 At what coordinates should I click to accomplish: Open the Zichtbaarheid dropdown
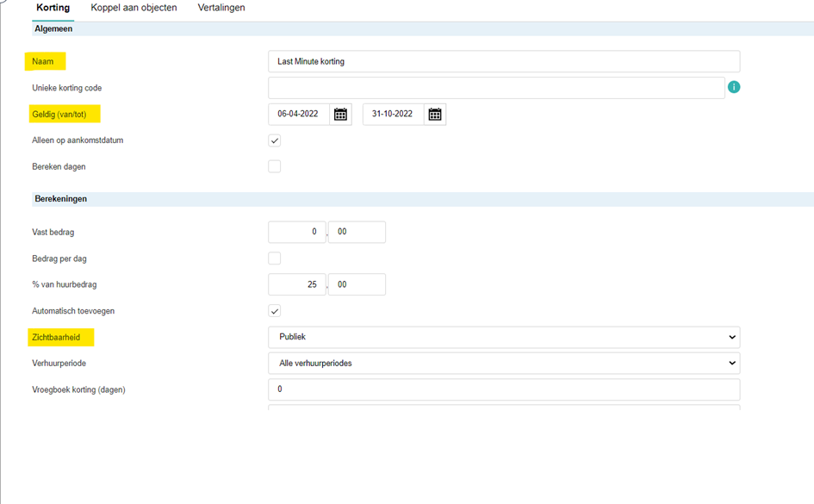click(504, 337)
